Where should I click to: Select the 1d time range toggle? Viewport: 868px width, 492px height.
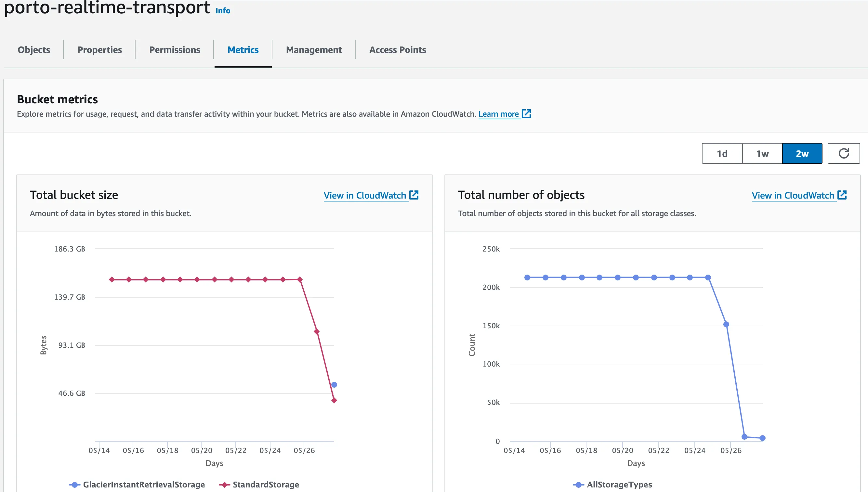coord(722,154)
